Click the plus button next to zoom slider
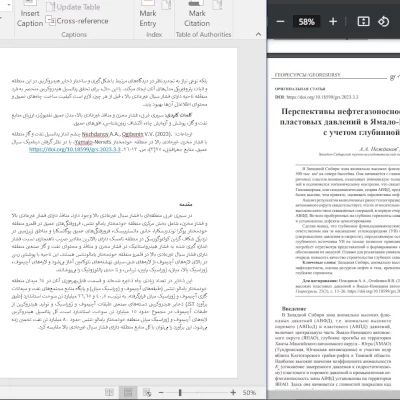The image size is (400, 400). (233, 393)
